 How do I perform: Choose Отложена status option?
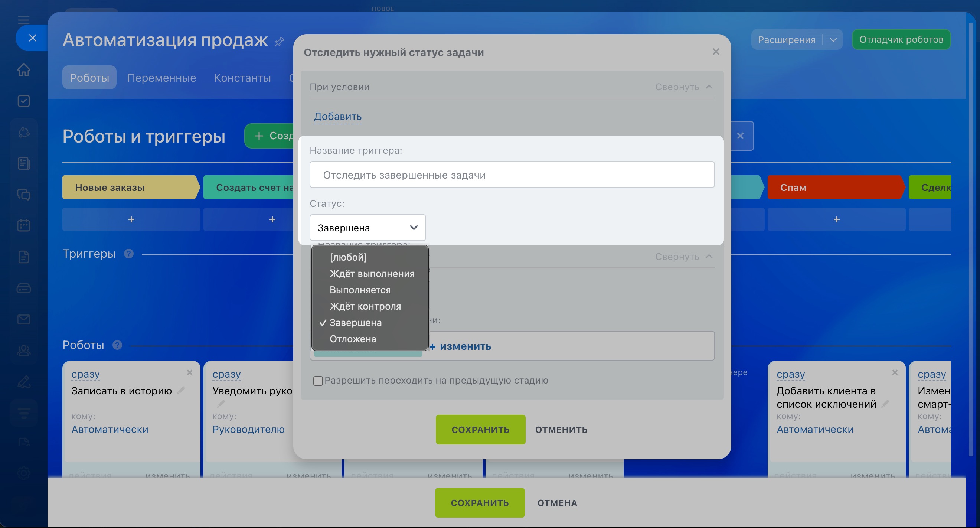point(370,339)
